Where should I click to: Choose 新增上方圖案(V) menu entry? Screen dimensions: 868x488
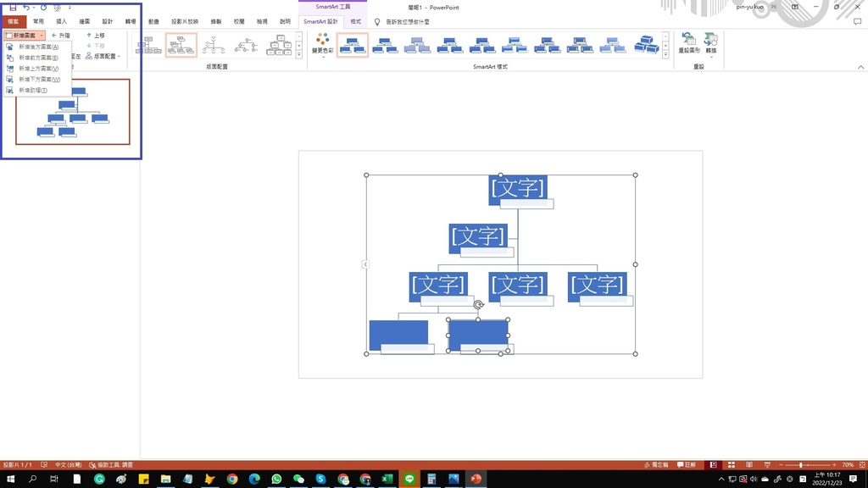[x=37, y=69]
